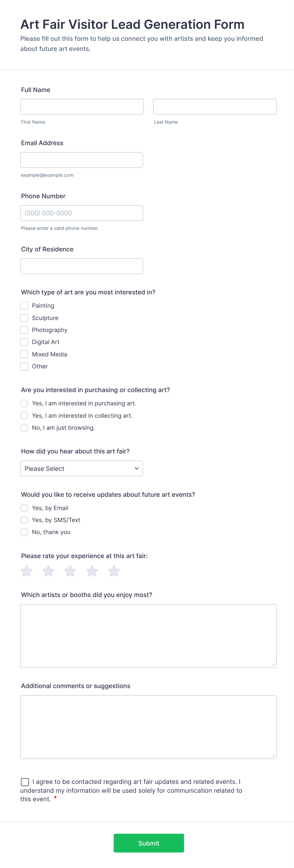Choose 'No, I am just browsing'
Viewport: 294px width, 868px height.
click(x=24, y=428)
